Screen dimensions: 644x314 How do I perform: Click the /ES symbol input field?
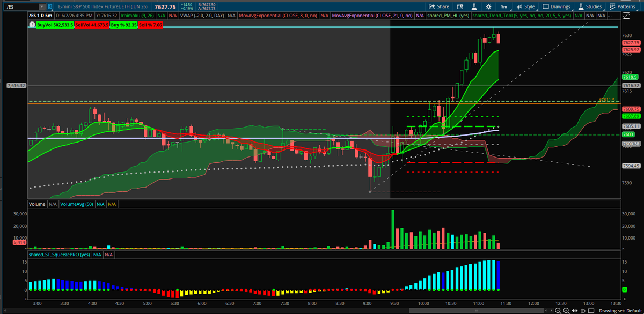(20, 6)
